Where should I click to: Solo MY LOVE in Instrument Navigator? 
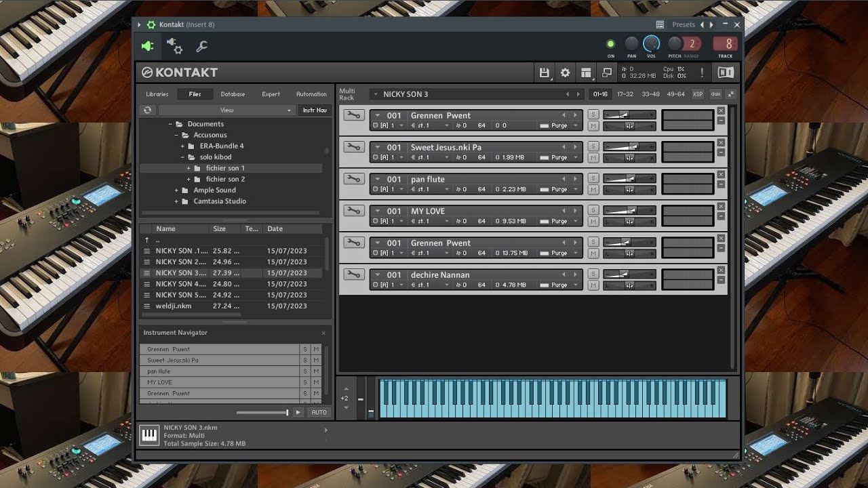305,382
